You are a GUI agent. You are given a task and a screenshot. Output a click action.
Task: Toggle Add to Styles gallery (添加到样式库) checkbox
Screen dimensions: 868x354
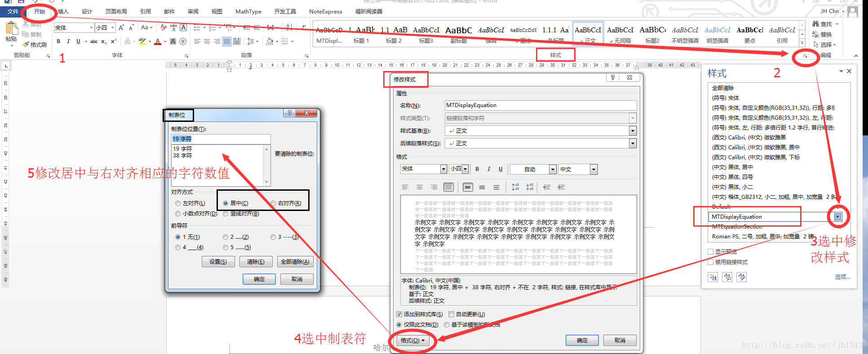click(x=399, y=314)
